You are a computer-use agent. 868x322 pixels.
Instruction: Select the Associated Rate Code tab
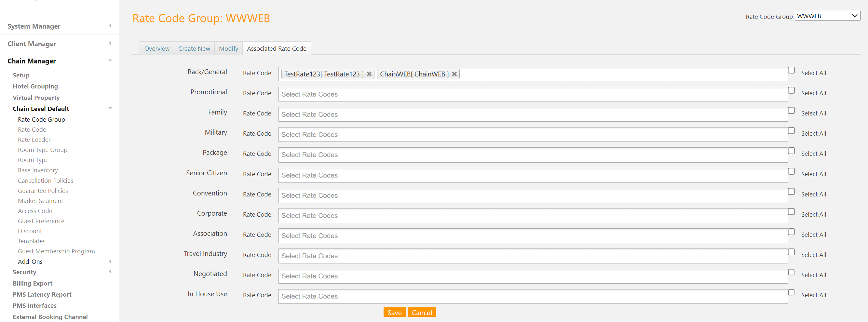click(277, 48)
